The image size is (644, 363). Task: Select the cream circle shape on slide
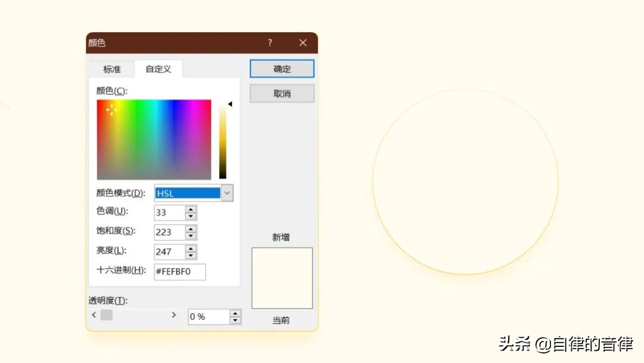[465, 181]
